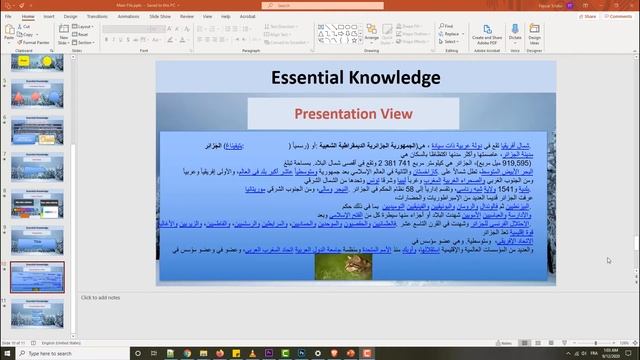
Task: Click the Presentation View title box
Action: point(353,113)
